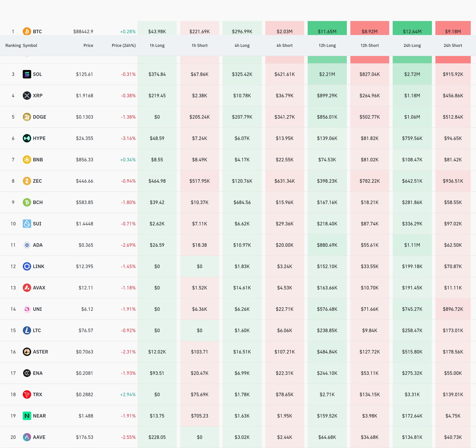The image size is (476, 448).
Task: Sort by 1h Long column header
Action: (x=157, y=45)
